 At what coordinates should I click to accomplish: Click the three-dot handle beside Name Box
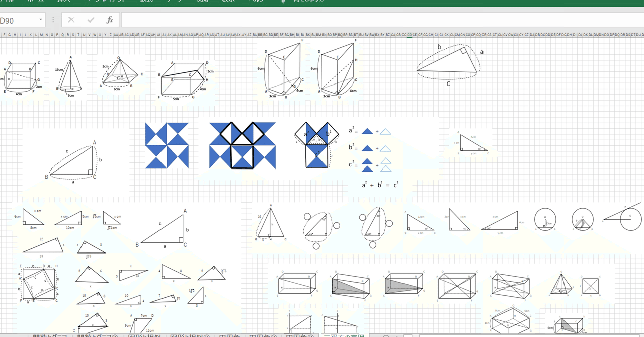pos(53,20)
